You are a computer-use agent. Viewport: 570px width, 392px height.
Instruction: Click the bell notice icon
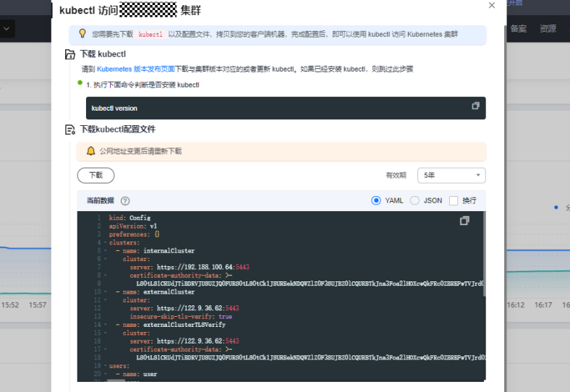click(91, 151)
